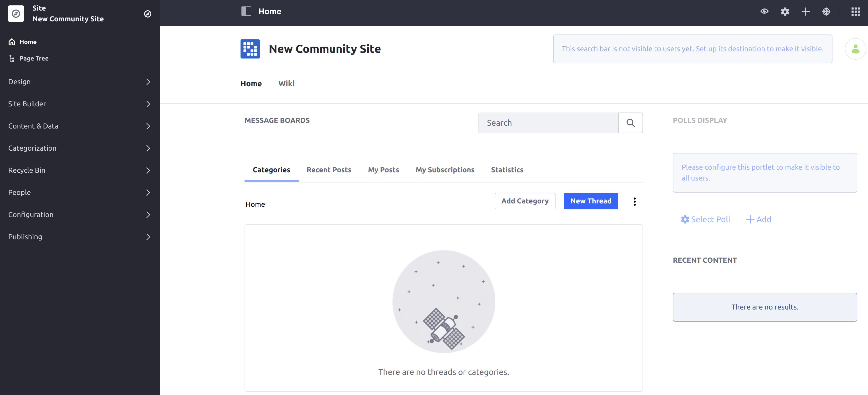Toggle the eye preview icon

(x=764, y=11)
